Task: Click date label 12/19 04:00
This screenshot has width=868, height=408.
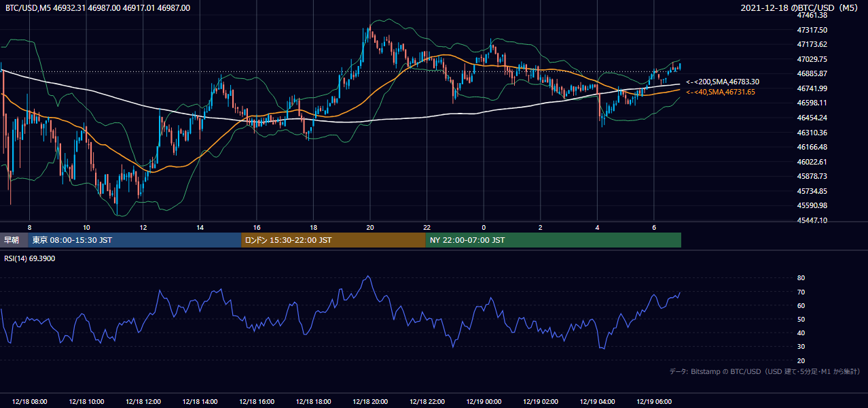Action: [x=598, y=402]
